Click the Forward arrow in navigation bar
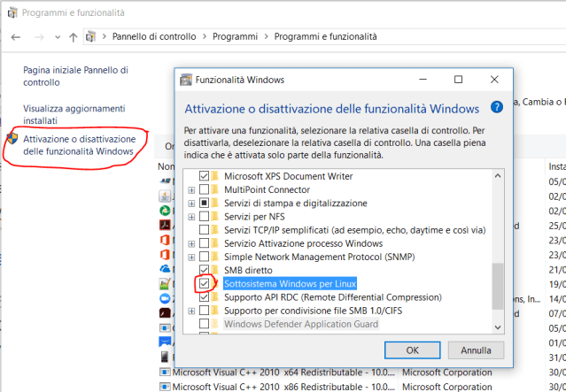Viewport: 566px width, 392px height. [x=39, y=37]
